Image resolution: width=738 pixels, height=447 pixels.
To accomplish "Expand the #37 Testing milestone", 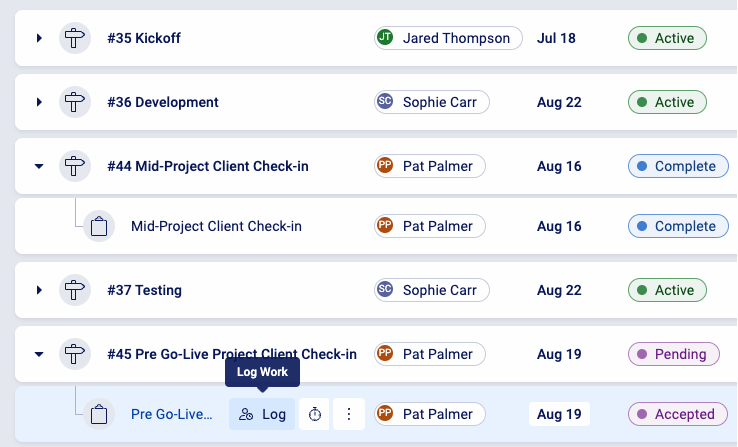I will click(x=39, y=290).
